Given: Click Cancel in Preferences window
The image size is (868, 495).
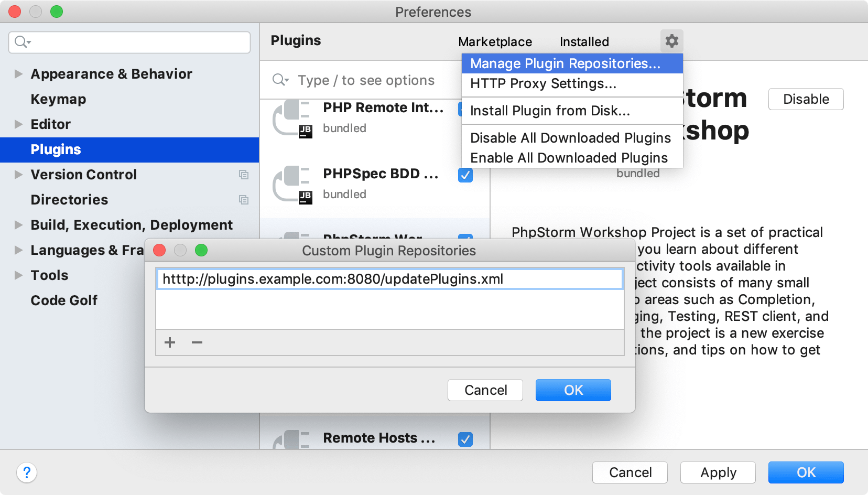Looking at the screenshot, I should pyautogui.click(x=630, y=472).
